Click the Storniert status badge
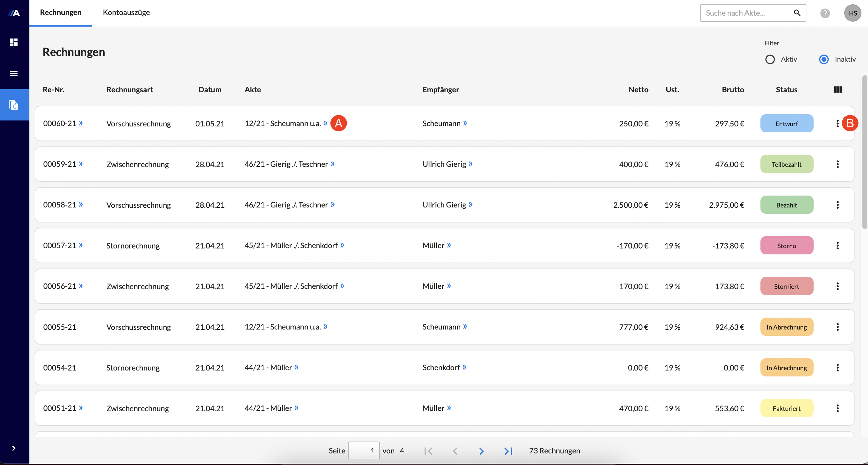This screenshot has width=868, height=465. (786, 286)
